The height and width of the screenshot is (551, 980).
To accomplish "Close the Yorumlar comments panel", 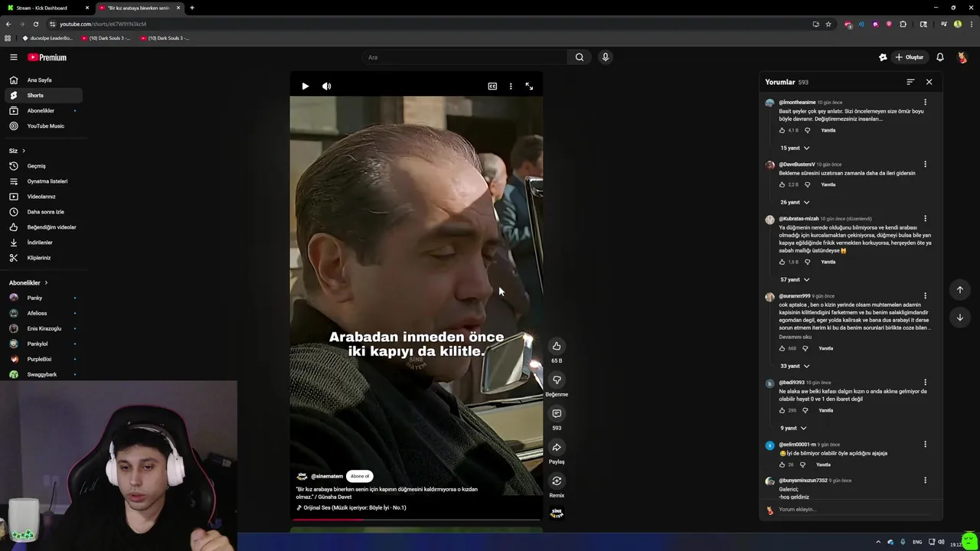I will pos(929,82).
